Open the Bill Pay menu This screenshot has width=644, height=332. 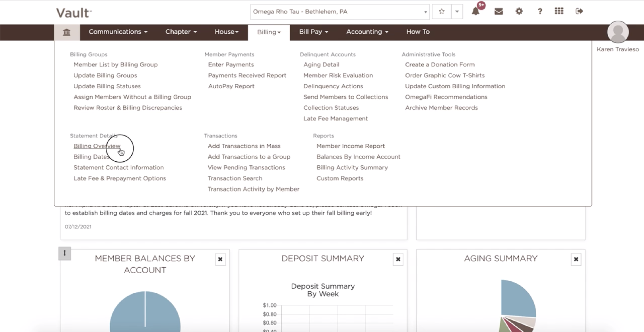click(314, 32)
